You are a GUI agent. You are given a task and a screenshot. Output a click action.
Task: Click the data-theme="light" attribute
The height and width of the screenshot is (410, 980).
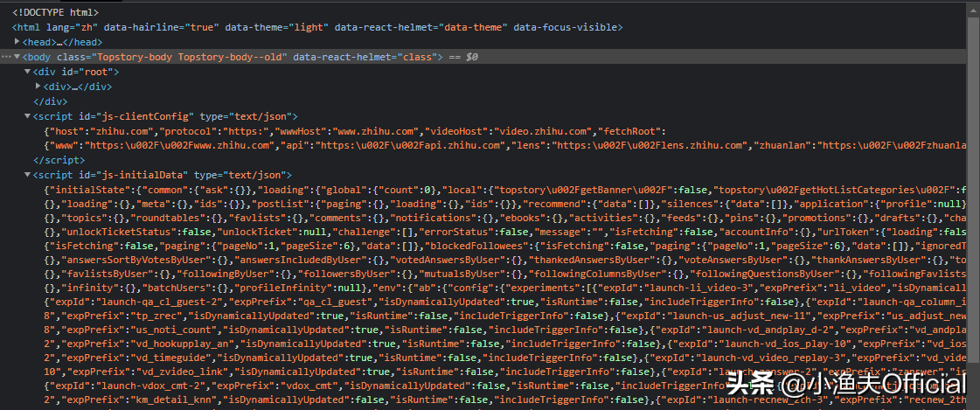276,27
